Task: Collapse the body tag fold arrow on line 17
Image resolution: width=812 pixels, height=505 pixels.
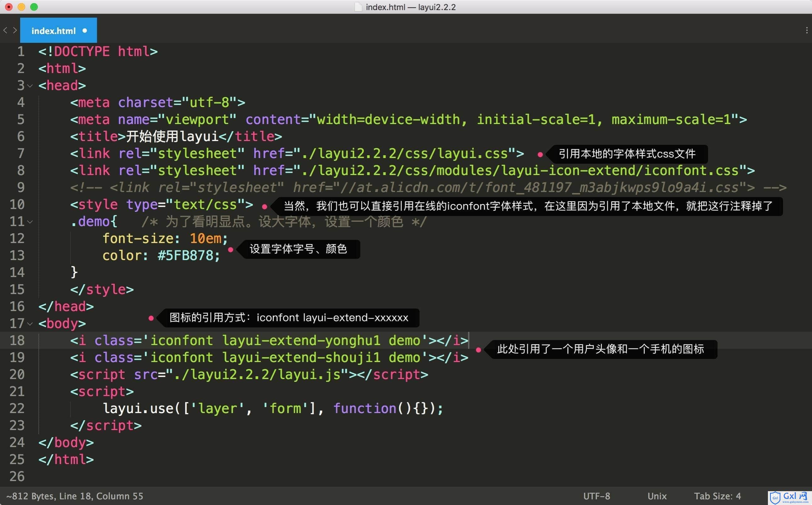Action: [x=30, y=324]
